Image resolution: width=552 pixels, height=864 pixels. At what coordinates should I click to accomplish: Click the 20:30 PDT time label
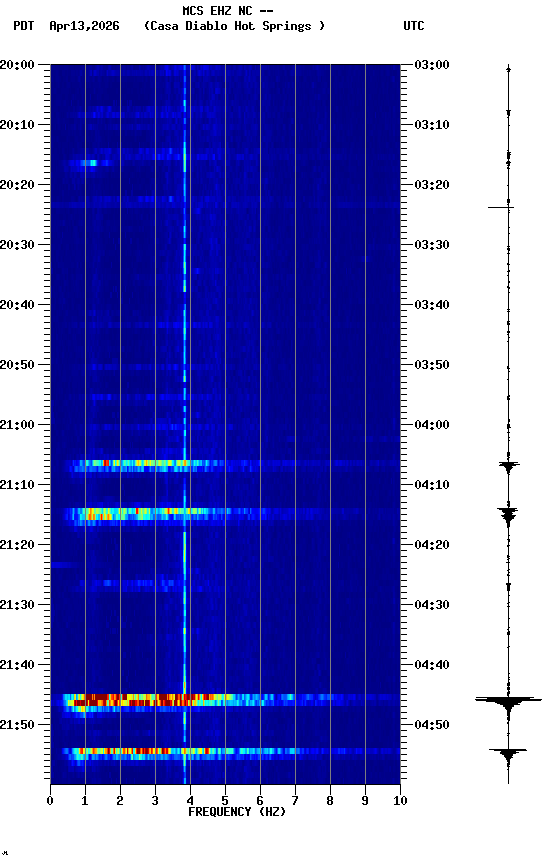(17, 245)
